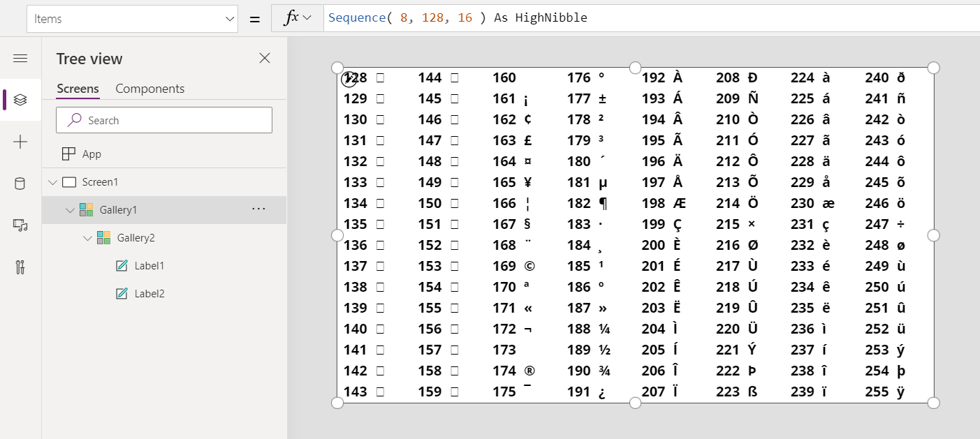This screenshot has width=980, height=439.
Task: Click the Sequence formula in the formula bar
Action: pos(358,17)
